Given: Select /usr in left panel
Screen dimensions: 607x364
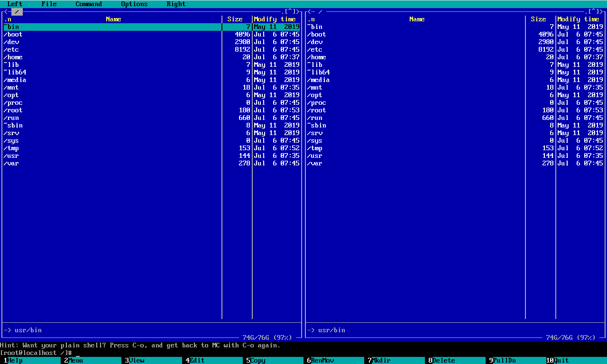Looking at the screenshot, I should click(151, 155).
